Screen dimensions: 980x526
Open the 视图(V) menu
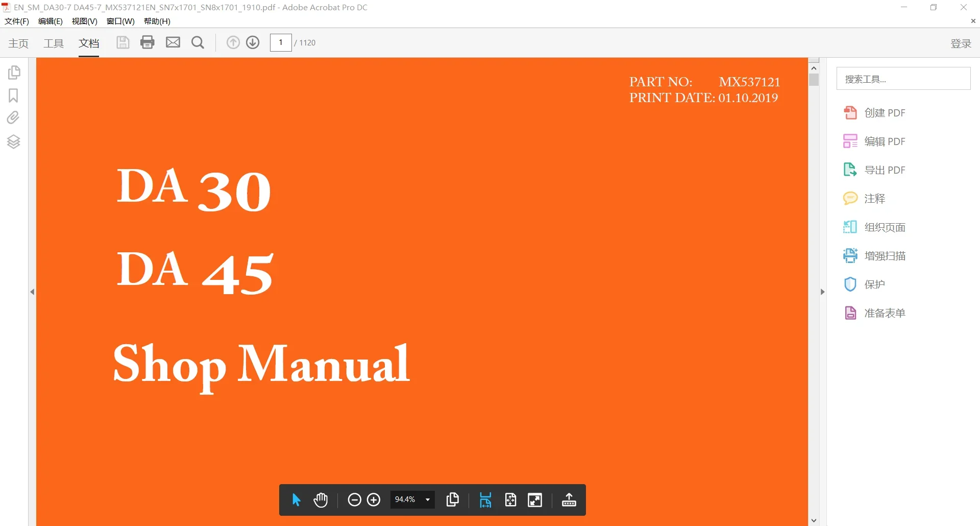click(84, 21)
